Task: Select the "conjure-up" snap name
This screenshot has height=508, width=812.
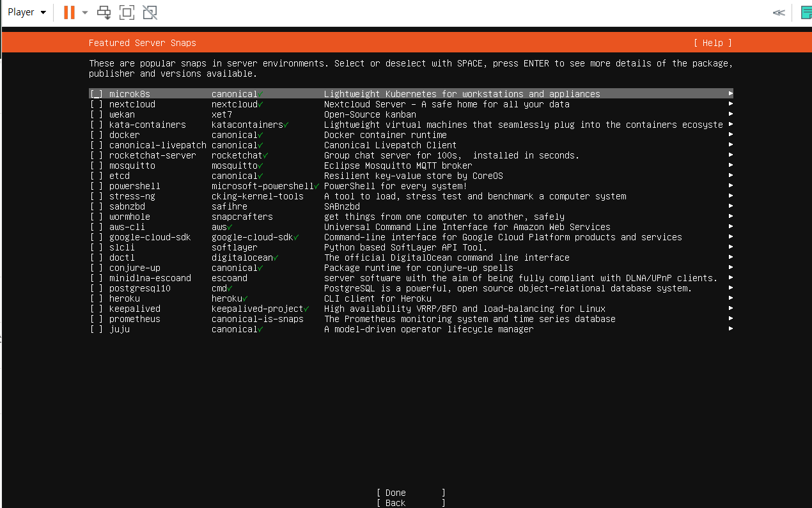Action: point(135,268)
